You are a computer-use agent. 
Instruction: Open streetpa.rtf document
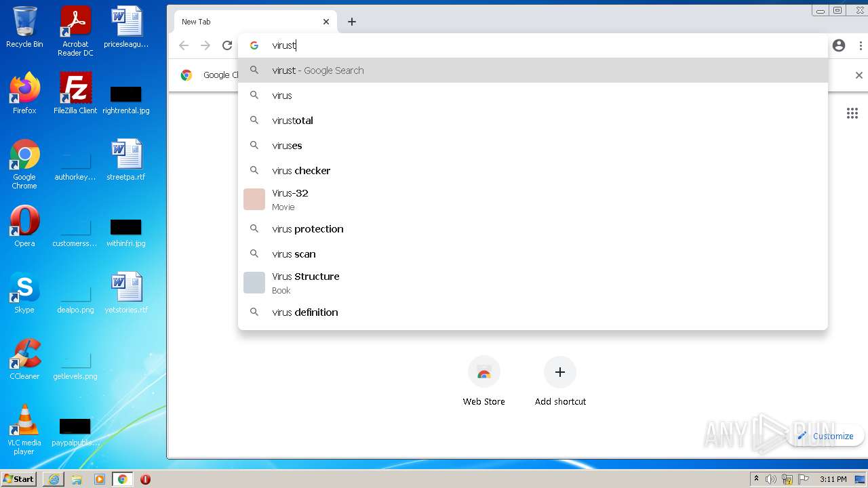click(126, 160)
